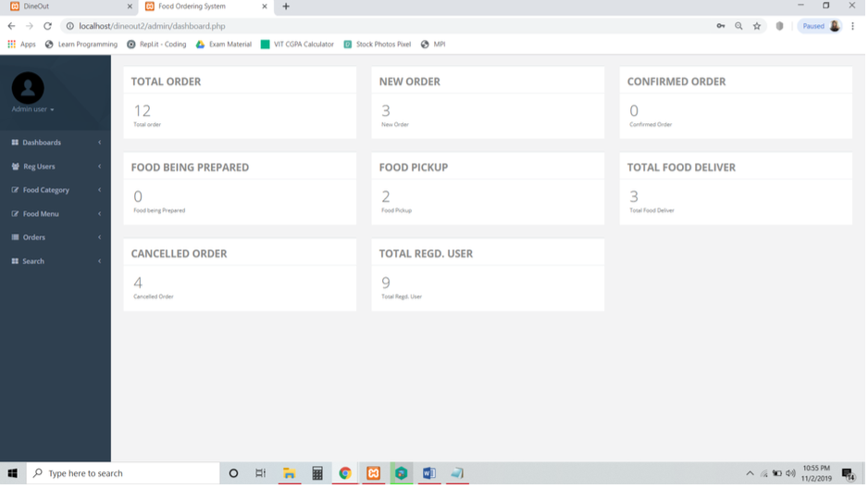Select the Food Ordering System tab
868x489 pixels.
[199, 6]
